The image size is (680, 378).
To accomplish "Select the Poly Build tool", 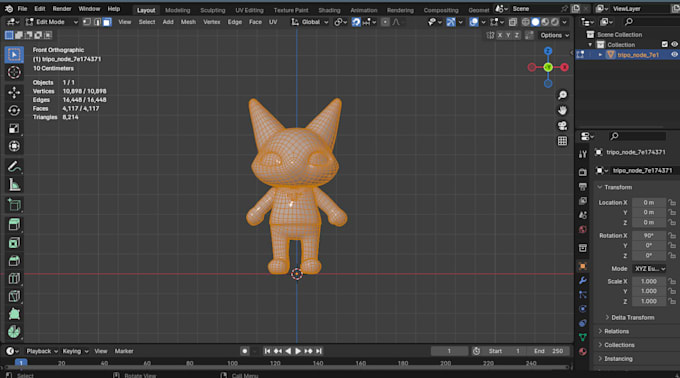I will [14, 314].
